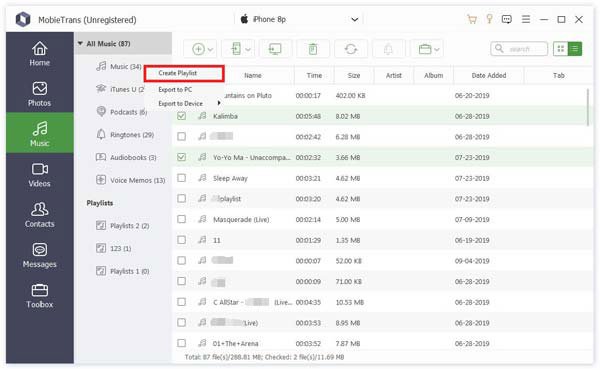The image size is (600, 370).
Task: Expand the Add button dropdown arrow
Action: point(210,49)
